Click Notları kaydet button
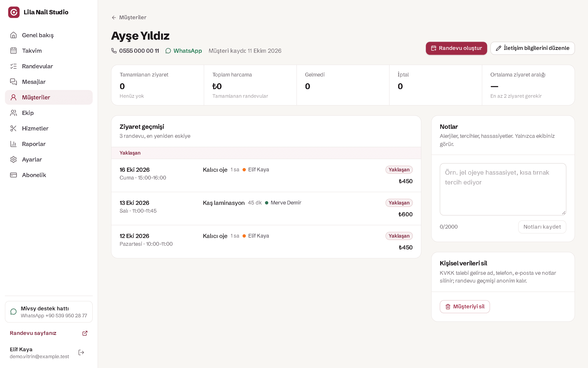The image size is (588, 368). tap(542, 227)
